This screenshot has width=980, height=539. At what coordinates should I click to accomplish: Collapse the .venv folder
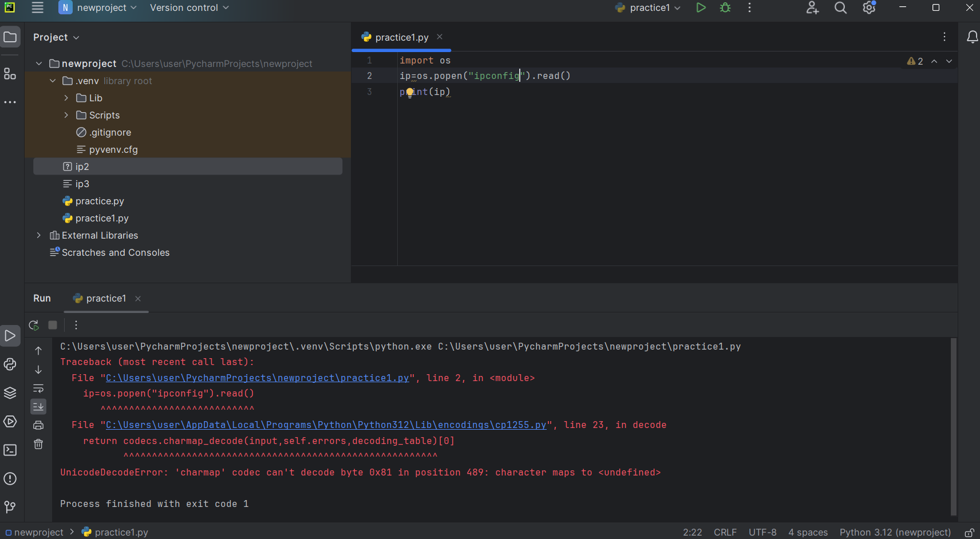53,81
